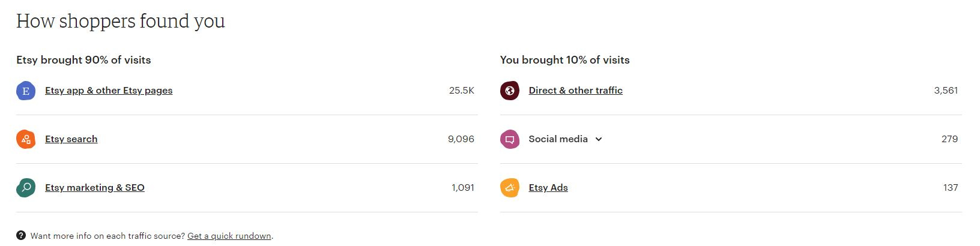Open the Etsy search traffic link
980x246 pixels.
(x=71, y=139)
